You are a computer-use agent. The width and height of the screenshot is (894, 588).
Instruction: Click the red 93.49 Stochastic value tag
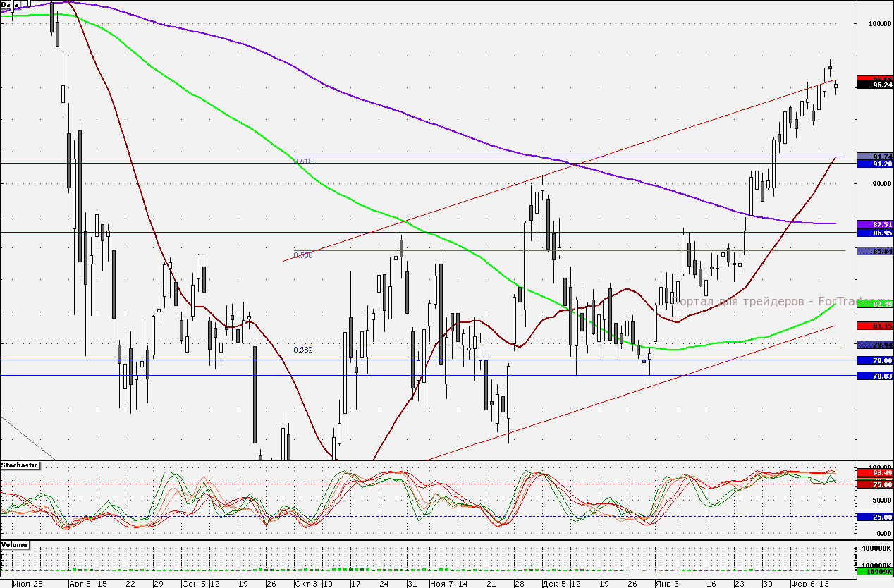pos(874,472)
